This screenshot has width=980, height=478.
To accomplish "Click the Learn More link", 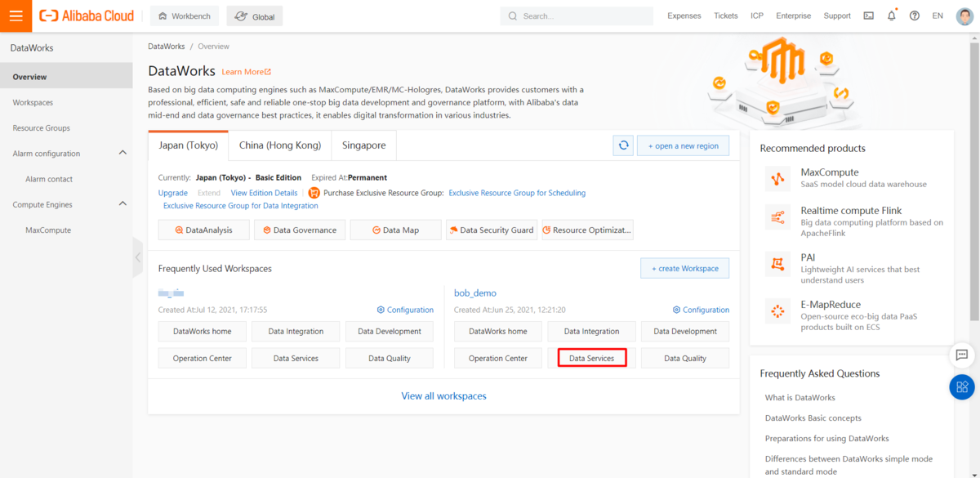I will pos(247,72).
